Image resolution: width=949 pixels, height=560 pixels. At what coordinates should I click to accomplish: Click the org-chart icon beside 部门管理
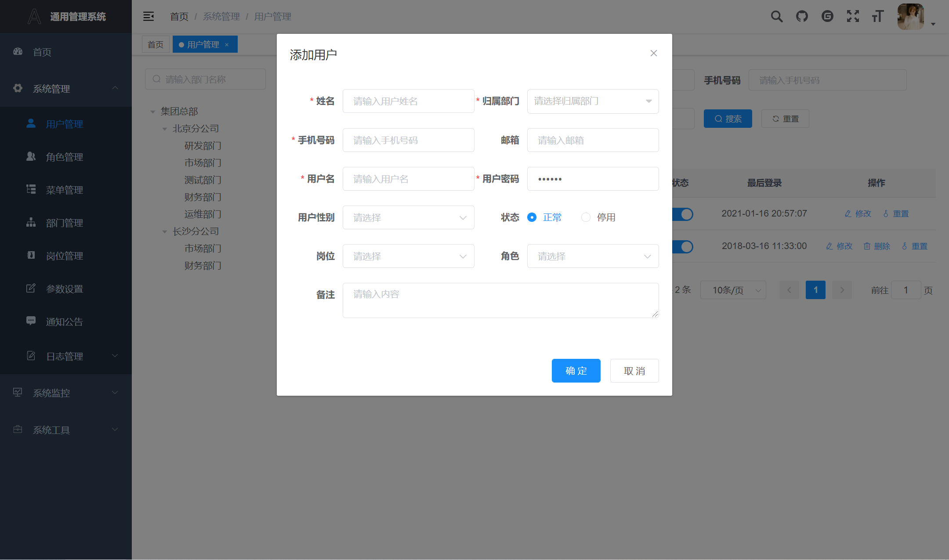[31, 222]
